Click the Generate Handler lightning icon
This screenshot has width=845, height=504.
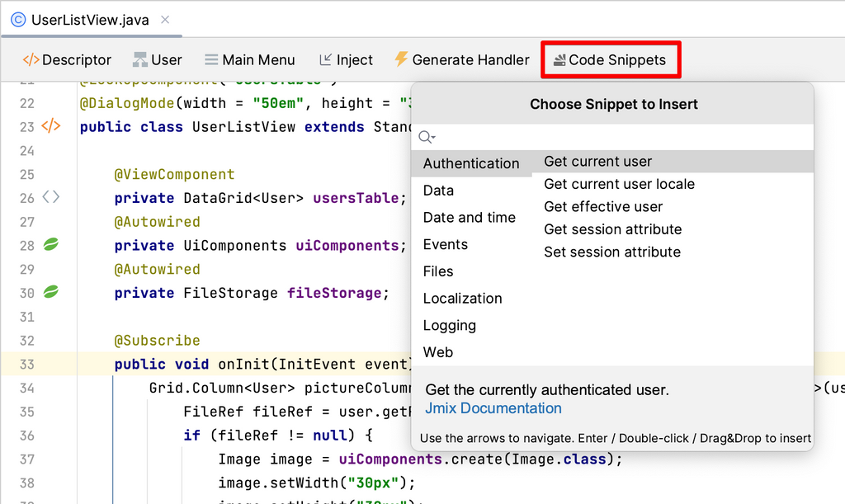coord(401,59)
